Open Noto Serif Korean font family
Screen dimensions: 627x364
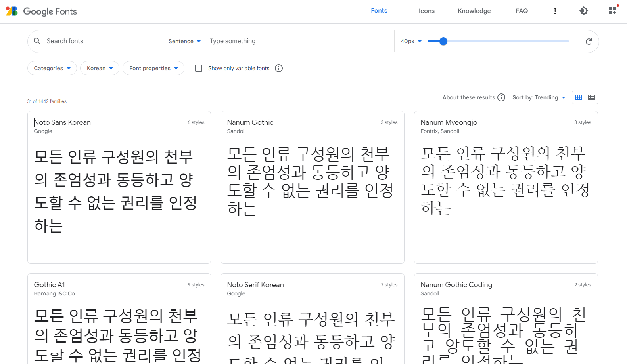click(255, 285)
